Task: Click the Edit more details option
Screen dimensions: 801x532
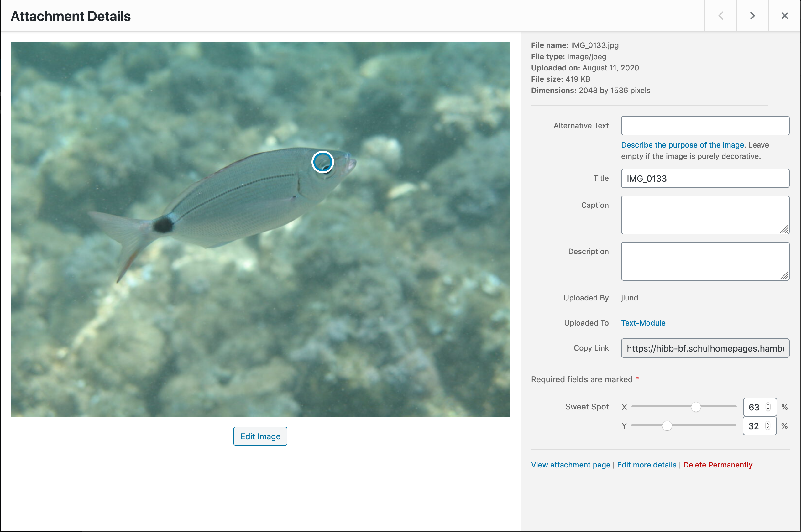Action: [x=647, y=465]
